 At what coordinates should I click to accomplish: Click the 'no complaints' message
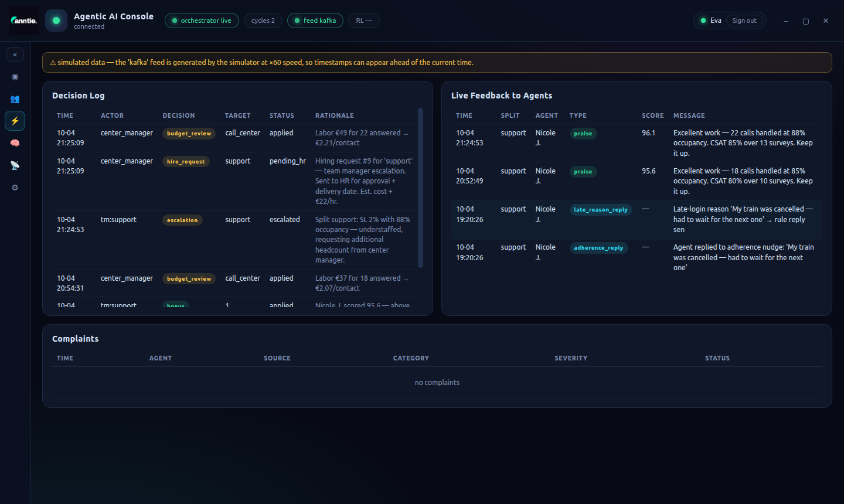(x=437, y=383)
